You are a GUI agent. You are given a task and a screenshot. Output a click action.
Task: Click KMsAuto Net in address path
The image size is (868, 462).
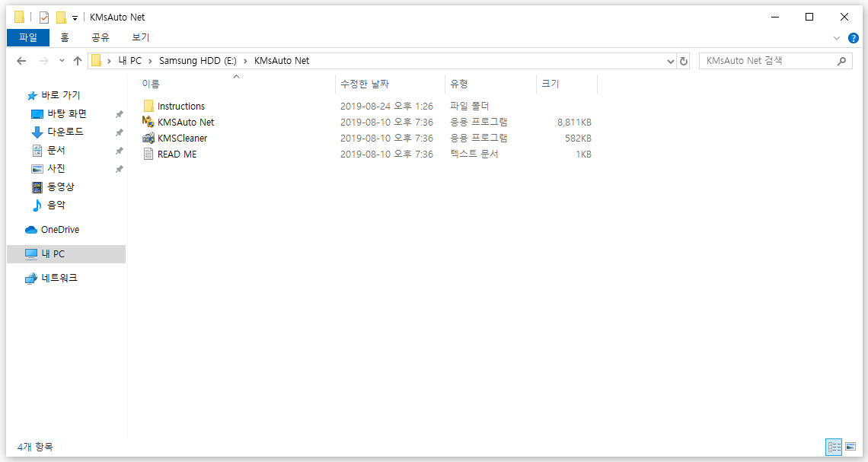click(282, 61)
